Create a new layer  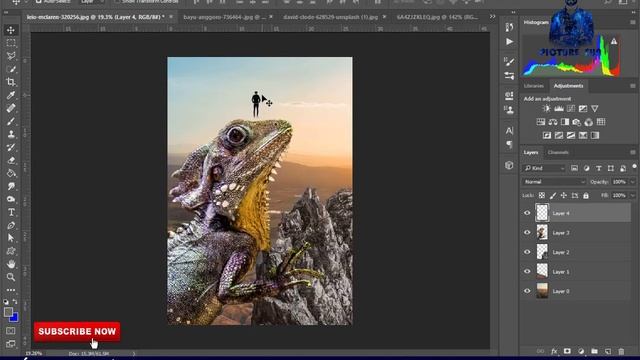(608, 351)
